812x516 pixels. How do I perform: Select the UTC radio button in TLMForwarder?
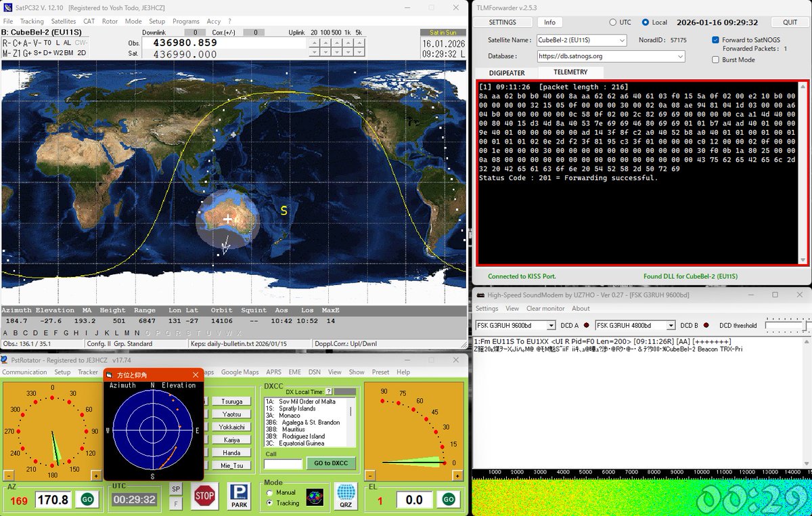click(613, 22)
